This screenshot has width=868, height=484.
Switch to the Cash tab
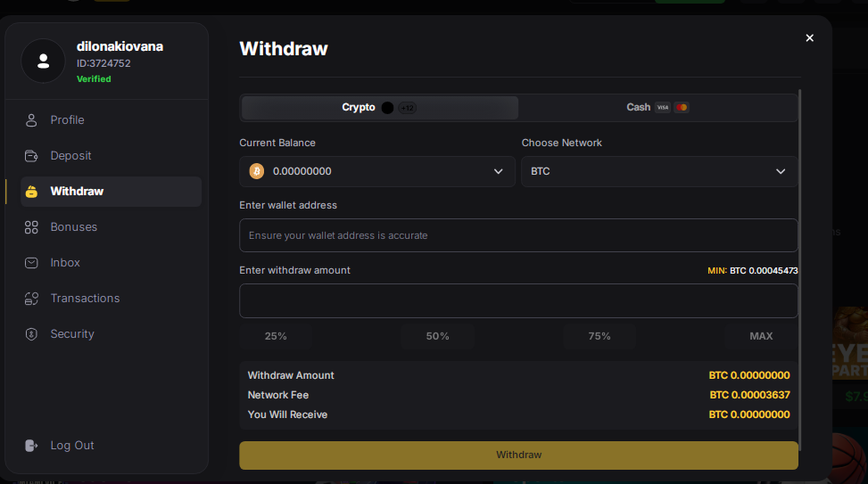pos(658,108)
